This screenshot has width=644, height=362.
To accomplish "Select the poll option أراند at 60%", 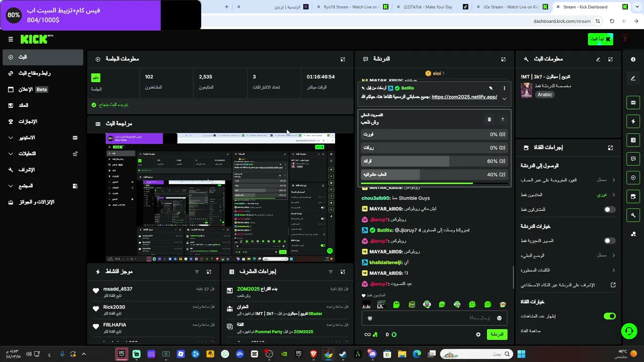I will (x=434, y=161).
